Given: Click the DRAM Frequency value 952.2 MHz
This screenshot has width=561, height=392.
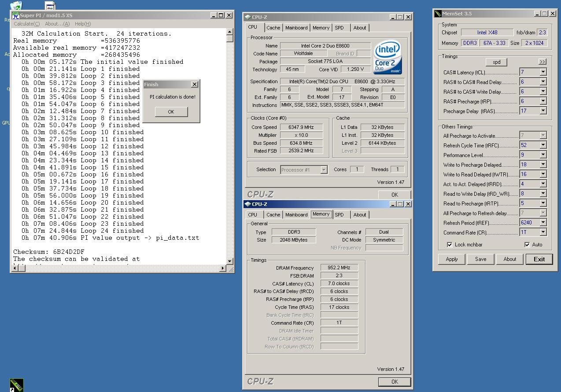Looking at the screenshot, I should pyautogui.click(x=339, y=267).
